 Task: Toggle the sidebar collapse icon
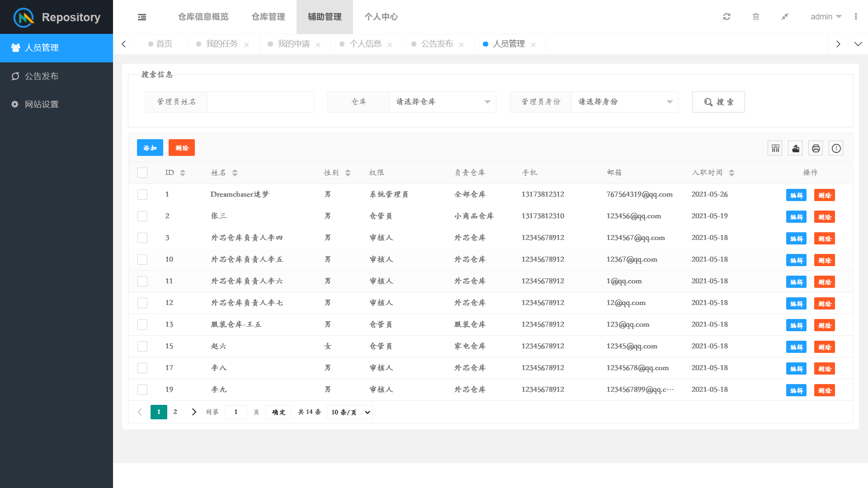(x=142, y=17)
